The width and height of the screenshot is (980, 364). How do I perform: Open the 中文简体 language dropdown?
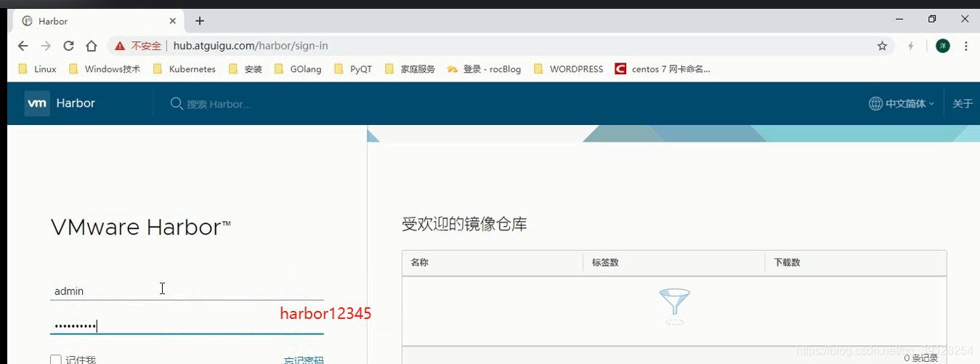click(910, 104)
